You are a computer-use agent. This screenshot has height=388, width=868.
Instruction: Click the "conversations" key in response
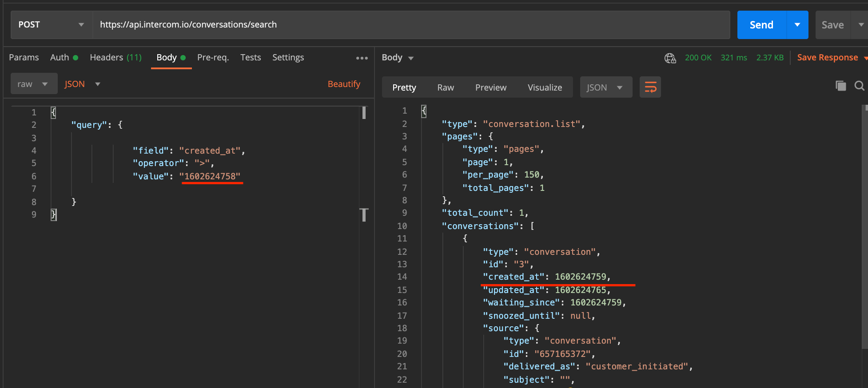coord(480,226)
